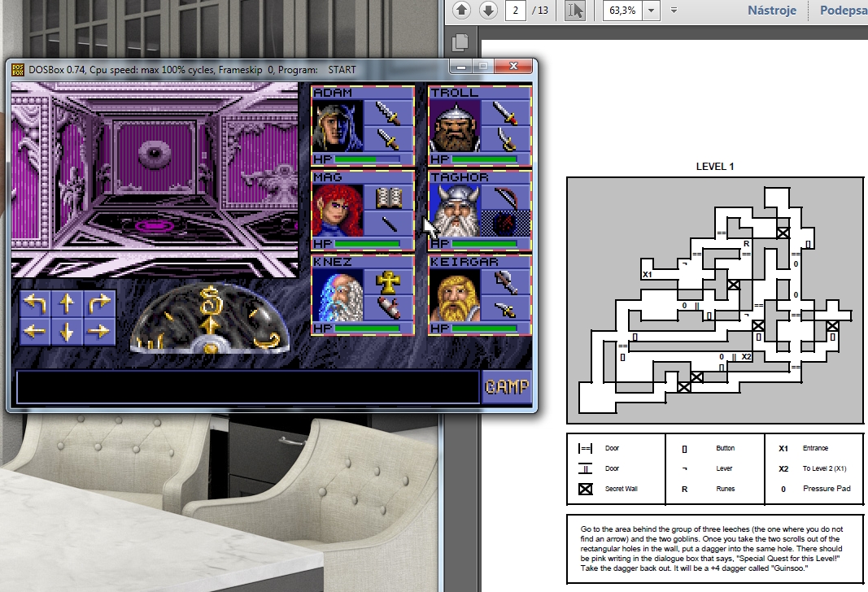
Task: Click the Secret Wall legend label
Action: pyautogui.click(x=622, y=489)
